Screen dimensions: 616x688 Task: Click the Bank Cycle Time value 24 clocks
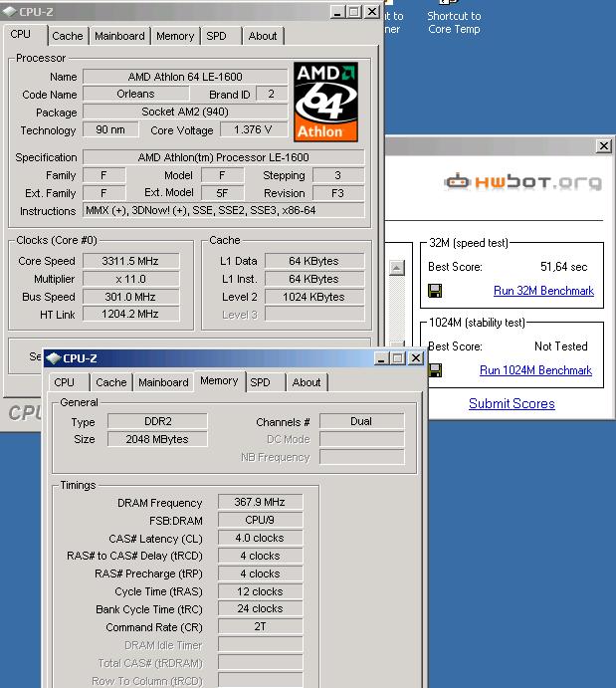(x=260, y=608)
